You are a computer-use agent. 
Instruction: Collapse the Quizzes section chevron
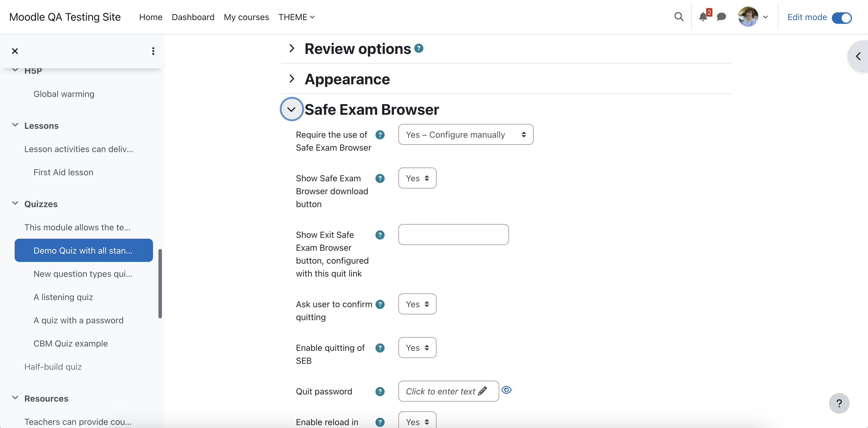pyautogui.click(x=15, y=203)
